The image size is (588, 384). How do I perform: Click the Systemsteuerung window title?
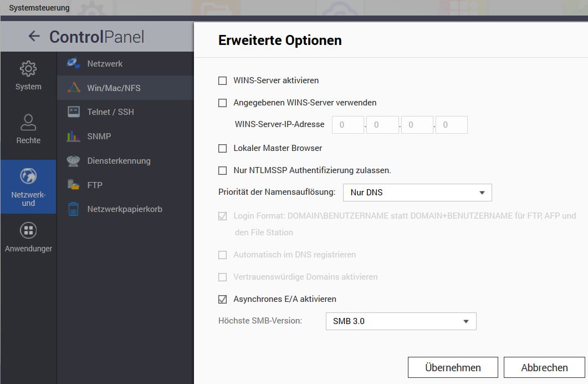click(x=39, y=8)
